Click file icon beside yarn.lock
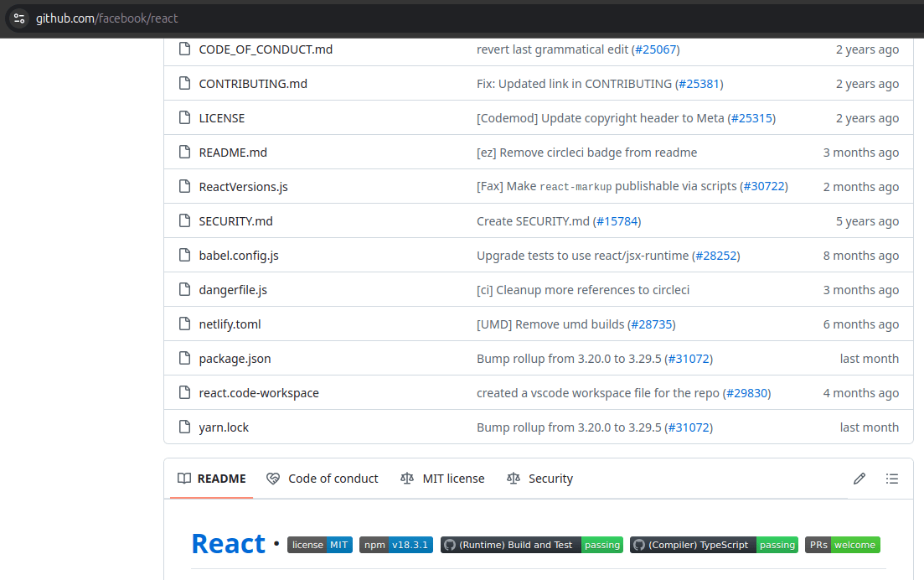Image resolution: width=924 pixels, height=580 pixels. point(184,427)
